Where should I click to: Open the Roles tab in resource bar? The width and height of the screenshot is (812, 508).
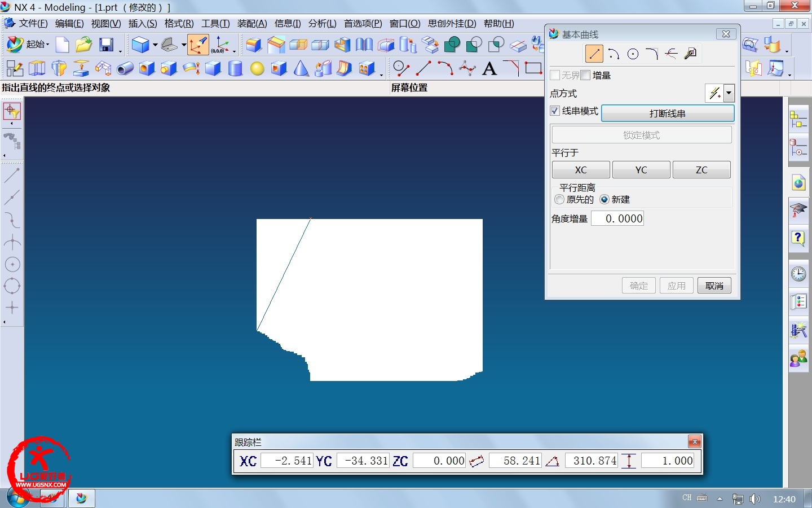click(798, 358)
